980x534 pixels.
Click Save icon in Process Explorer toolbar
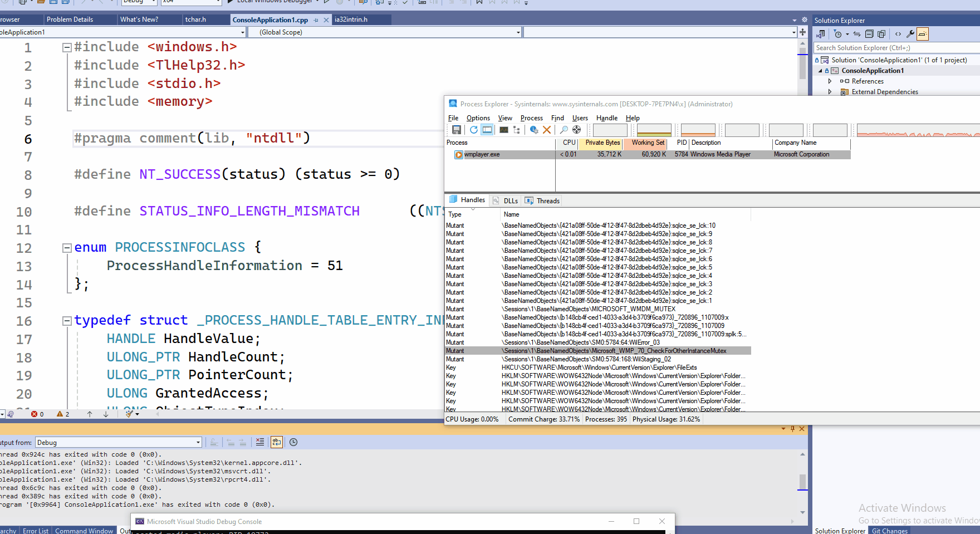457,130
